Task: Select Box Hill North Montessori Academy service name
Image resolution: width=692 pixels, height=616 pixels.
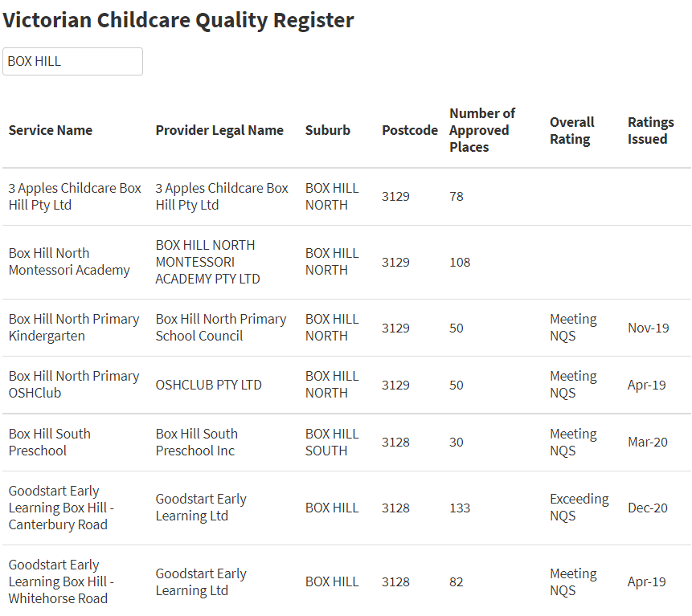Action: (x=69, y=262)
